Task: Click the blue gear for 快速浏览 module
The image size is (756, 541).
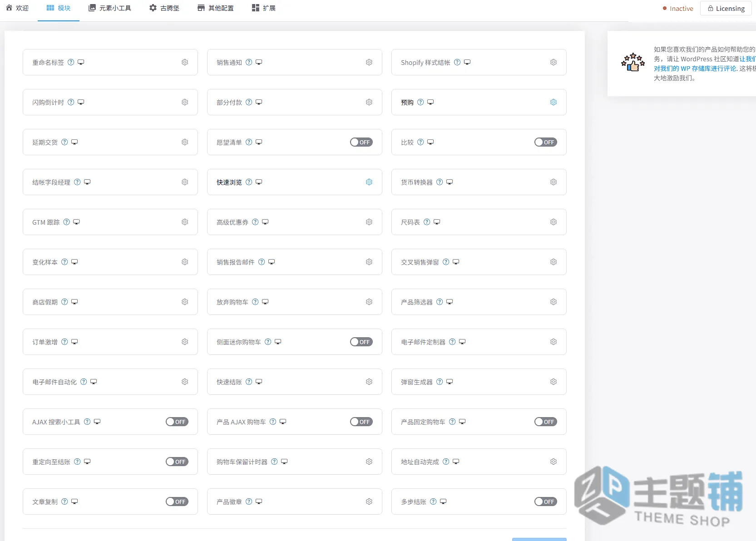Action: pyautogui.click(x=369, y=182)
